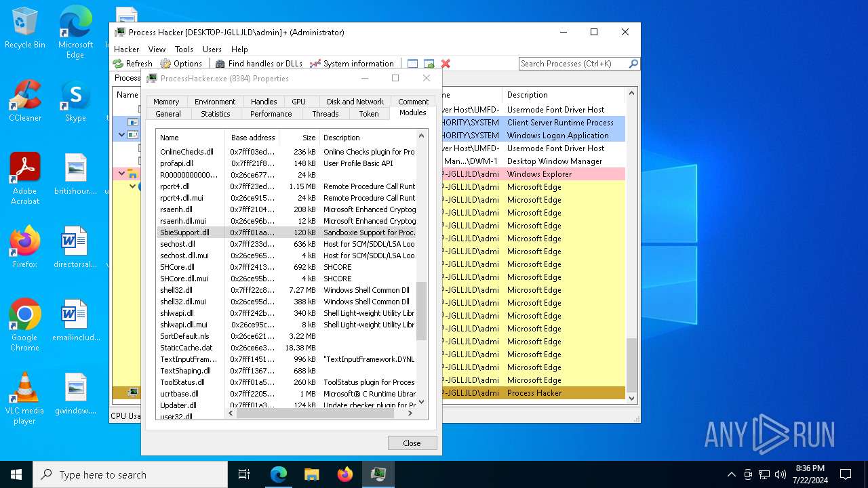
Task: Select the ToolStatus.dll module row
Action: click(x=285, y=382)
